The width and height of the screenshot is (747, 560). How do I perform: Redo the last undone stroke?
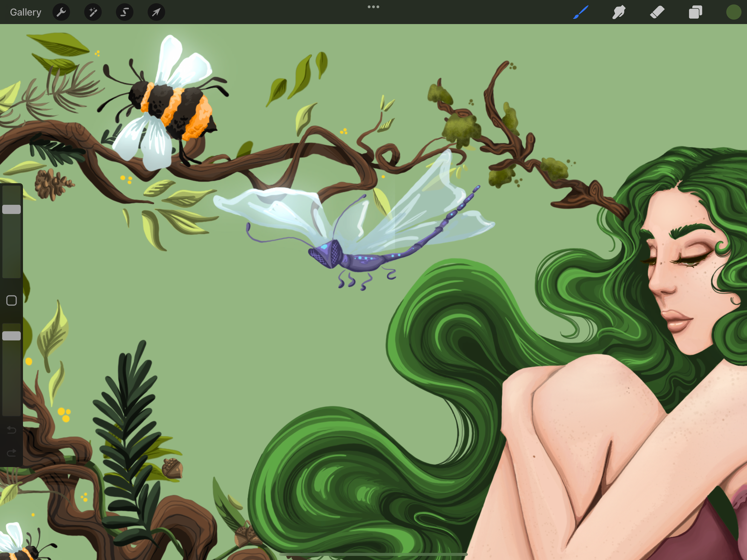coord(11,453)
